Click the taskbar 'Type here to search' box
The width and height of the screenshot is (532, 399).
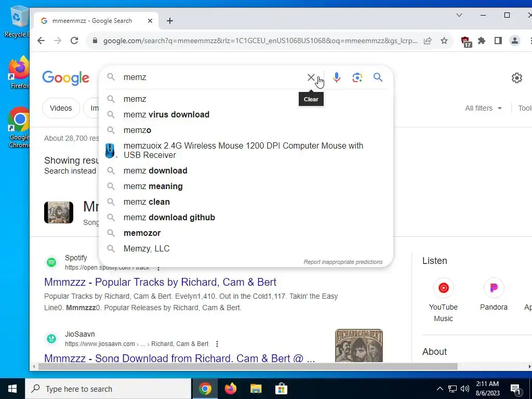[x=108, y=389]
